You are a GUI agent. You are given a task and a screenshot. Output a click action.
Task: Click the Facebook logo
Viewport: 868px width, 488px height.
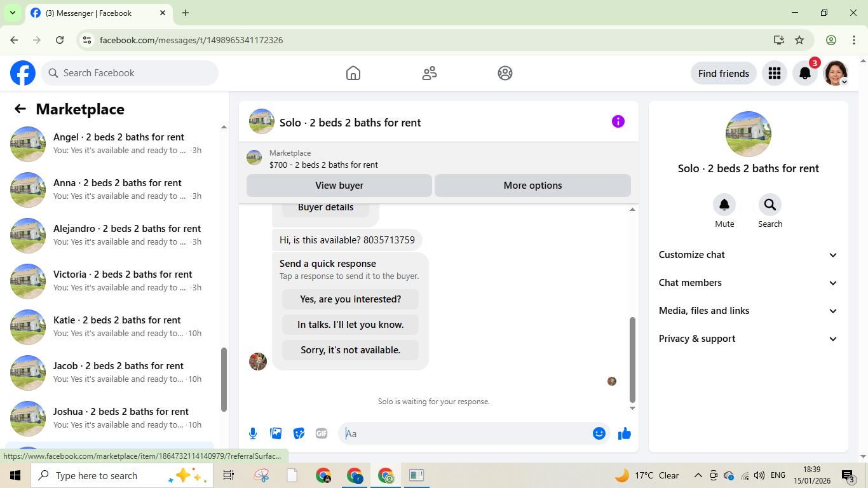(23, 73)
